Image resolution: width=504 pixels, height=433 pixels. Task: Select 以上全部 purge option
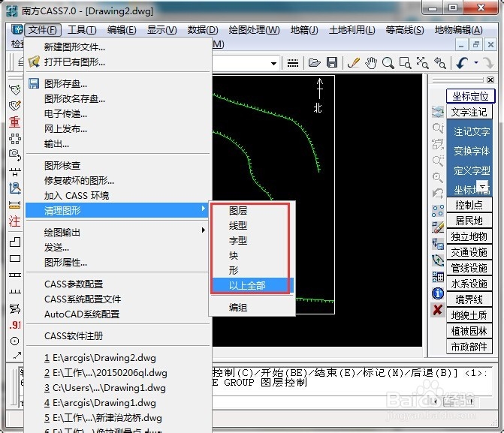(x=252, y=285)
